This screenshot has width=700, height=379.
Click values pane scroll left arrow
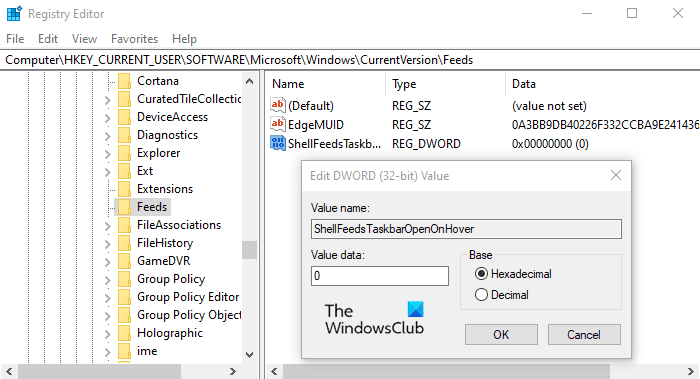point(274,371)
